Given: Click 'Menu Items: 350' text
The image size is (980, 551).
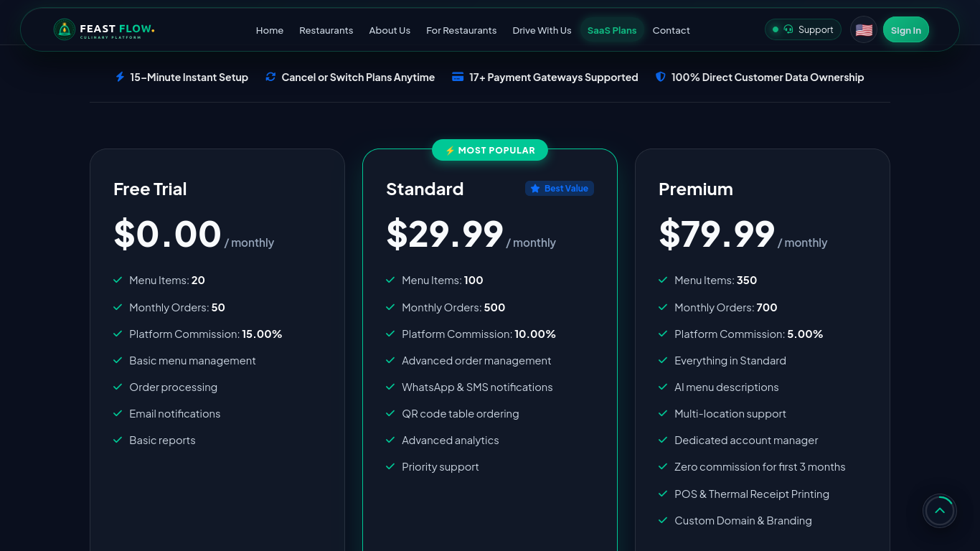Looking at the screenshot, I should click(x=716, y=280).
